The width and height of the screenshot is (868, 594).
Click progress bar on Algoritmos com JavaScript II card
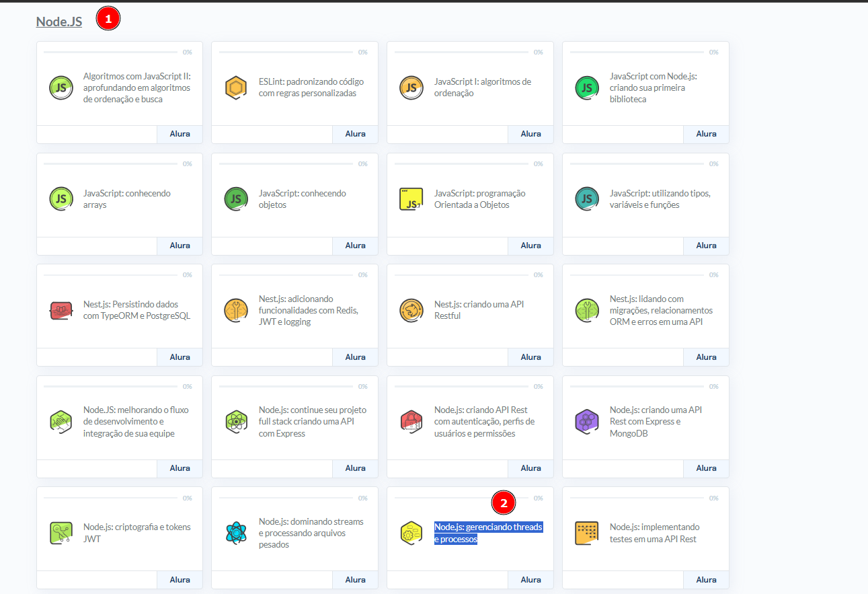click(x=111, y=52)
